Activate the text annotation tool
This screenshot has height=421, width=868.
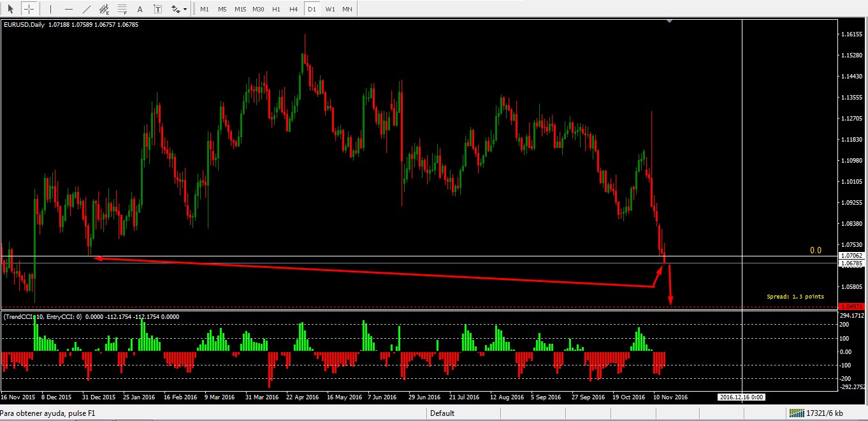point(140,8)
